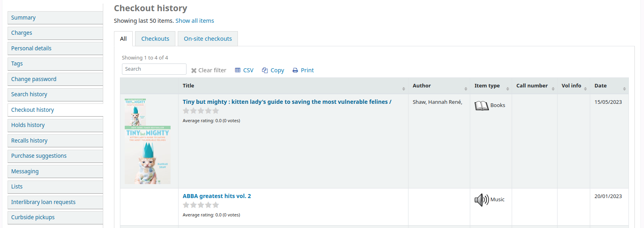Image resolution: width=644 pixels, height=228 pixels.
Task: Click the Music speaker icon
Action: [481, 200]
